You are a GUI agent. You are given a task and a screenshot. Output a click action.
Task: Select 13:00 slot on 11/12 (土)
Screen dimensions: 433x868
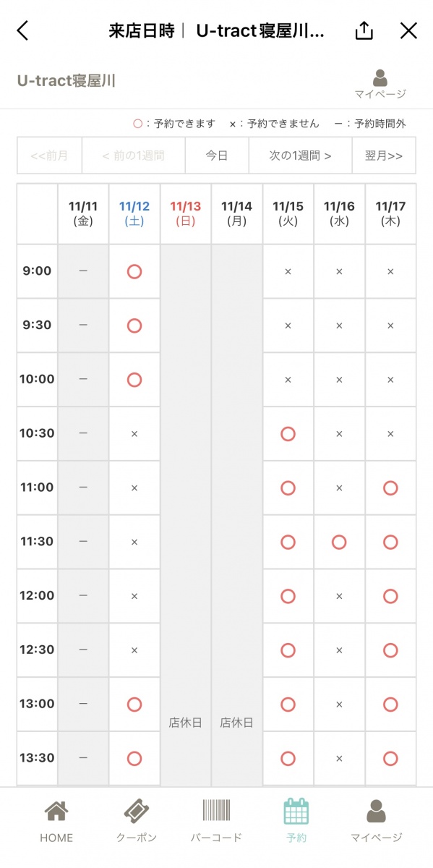[134, 704]
